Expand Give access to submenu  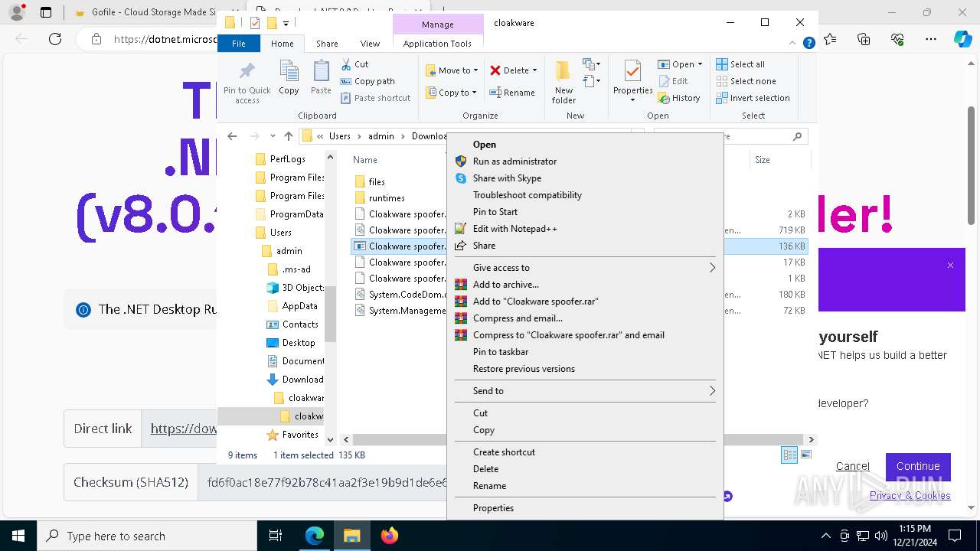click(x=585, y=268)
